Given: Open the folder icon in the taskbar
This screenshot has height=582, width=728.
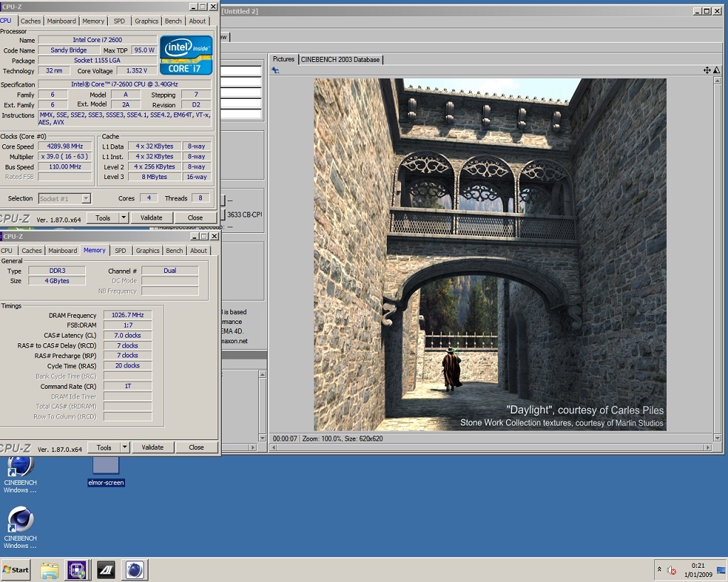Looking at the screenshot, I should 49,570.
